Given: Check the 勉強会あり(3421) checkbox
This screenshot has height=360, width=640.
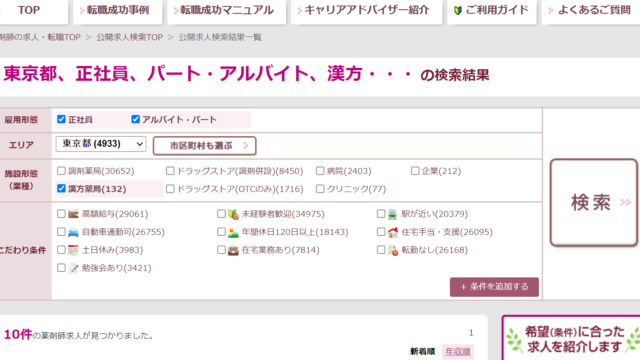Looking at the screenshot, I should [61, 268].
